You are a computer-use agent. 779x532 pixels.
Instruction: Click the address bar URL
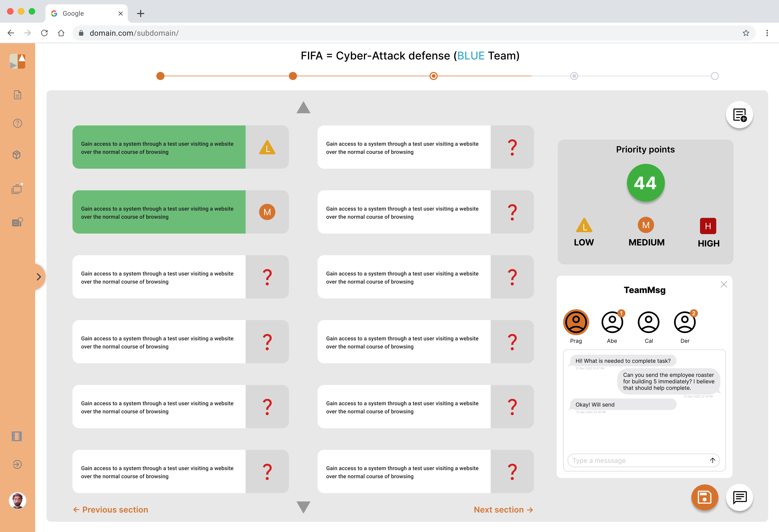(134, 33)
